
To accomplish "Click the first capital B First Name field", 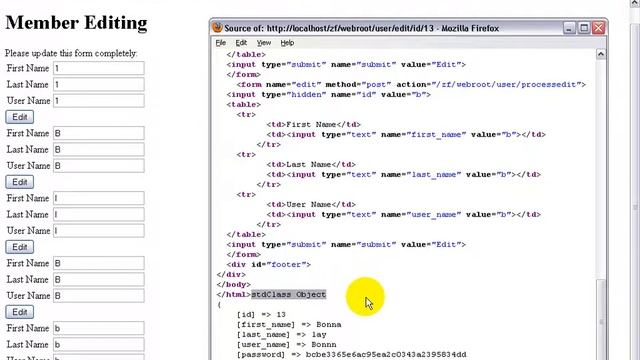I will click(x=99, y=133).
